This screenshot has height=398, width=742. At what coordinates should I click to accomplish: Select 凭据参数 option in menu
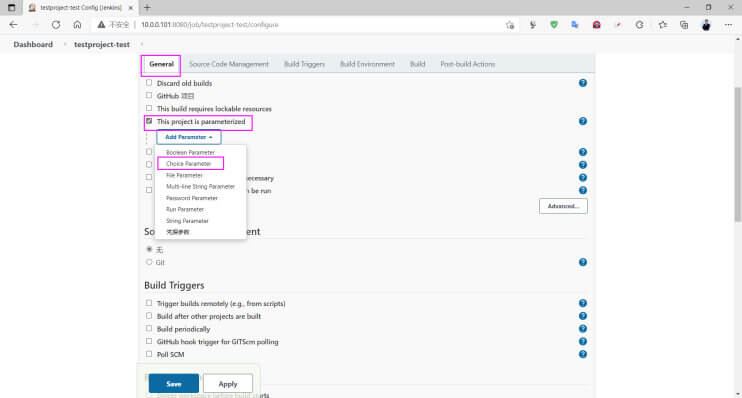point(177,232)
